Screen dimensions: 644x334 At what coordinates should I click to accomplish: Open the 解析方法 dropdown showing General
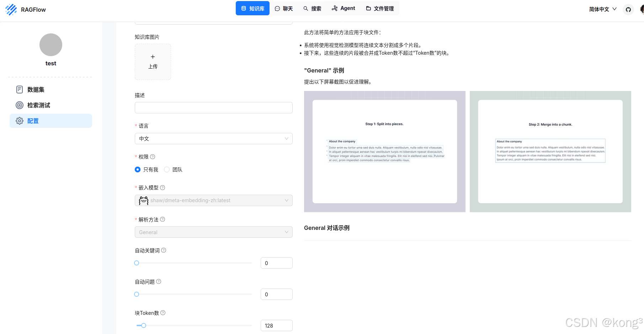(213, 232)
